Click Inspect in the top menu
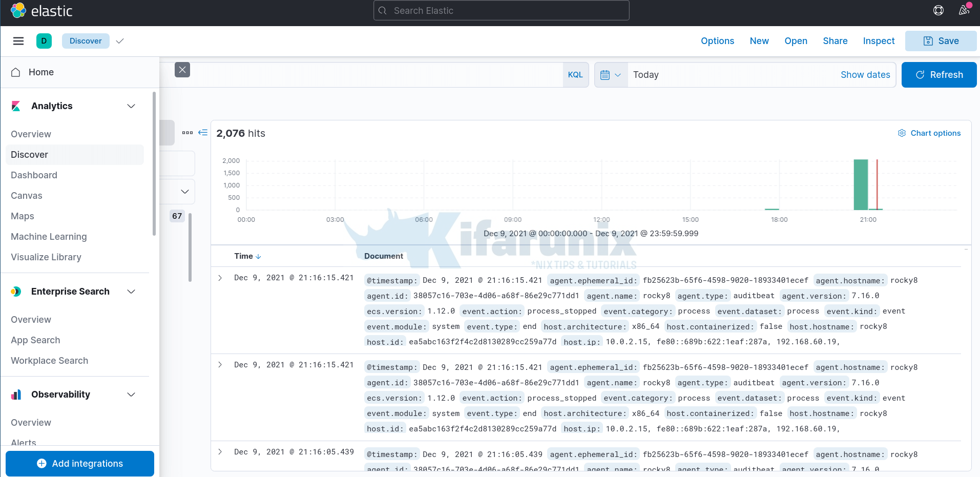 [x=879, y=41]
